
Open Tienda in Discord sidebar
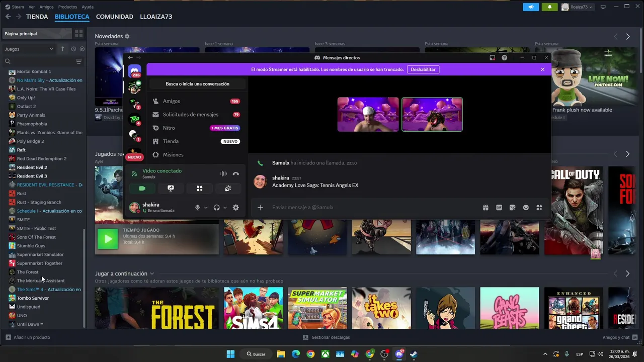point(196,141)
